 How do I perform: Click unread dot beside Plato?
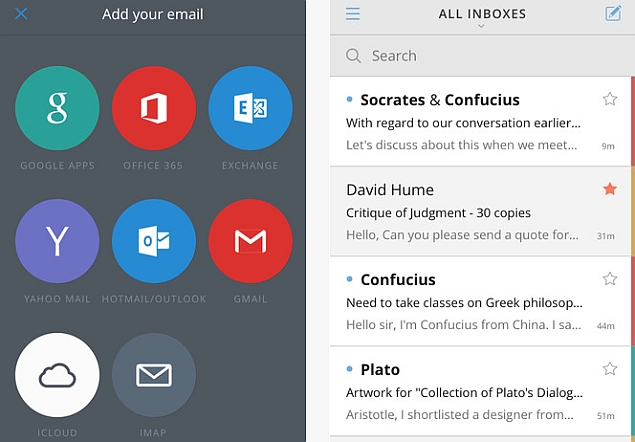349,369
